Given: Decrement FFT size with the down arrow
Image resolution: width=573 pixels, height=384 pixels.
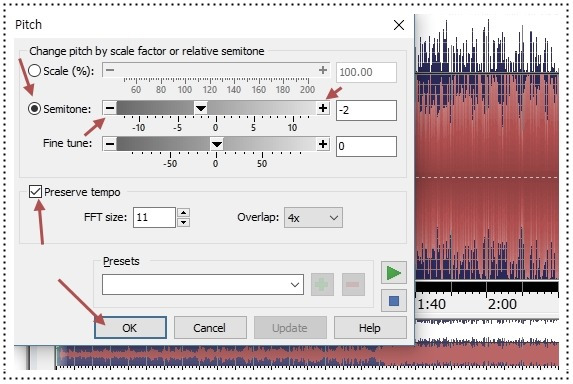Looking at the screenshot, I should (183, 222).
